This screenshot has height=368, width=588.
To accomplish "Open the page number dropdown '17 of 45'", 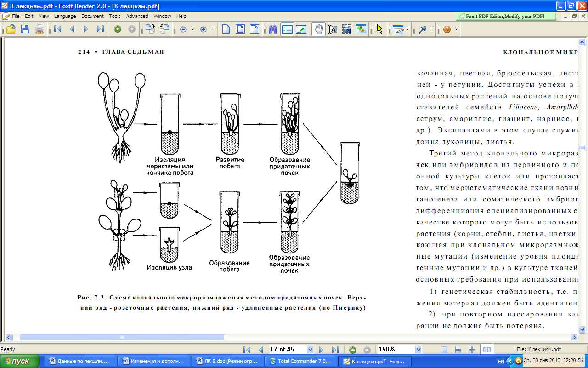I will pos(309,349).
